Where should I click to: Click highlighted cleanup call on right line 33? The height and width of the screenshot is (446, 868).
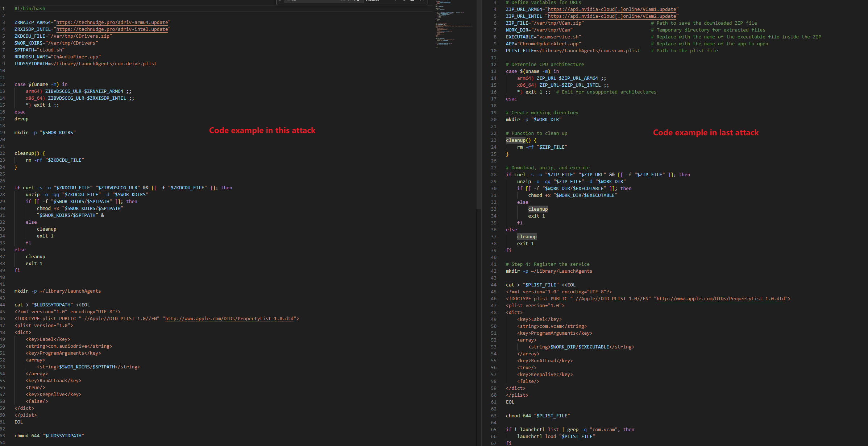[538, 209]
